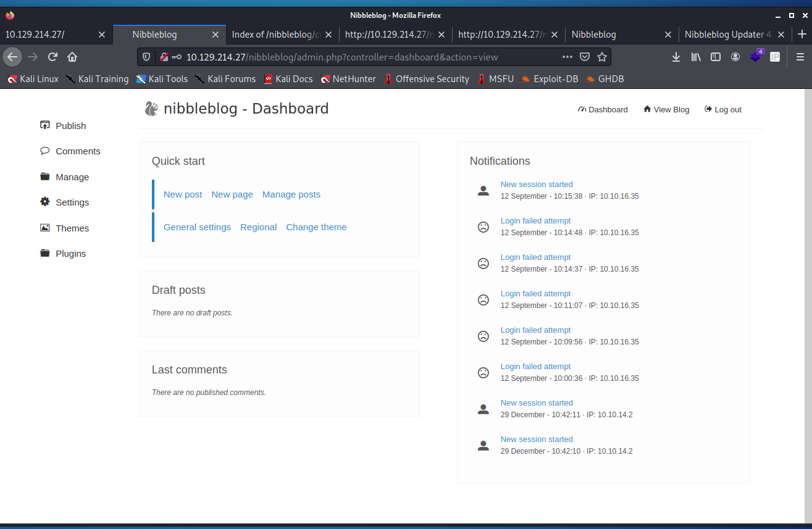This screenshot has height=529, width=812.
Task: Click the New post link
Action: pyautogui.click(x=183, y=194)
